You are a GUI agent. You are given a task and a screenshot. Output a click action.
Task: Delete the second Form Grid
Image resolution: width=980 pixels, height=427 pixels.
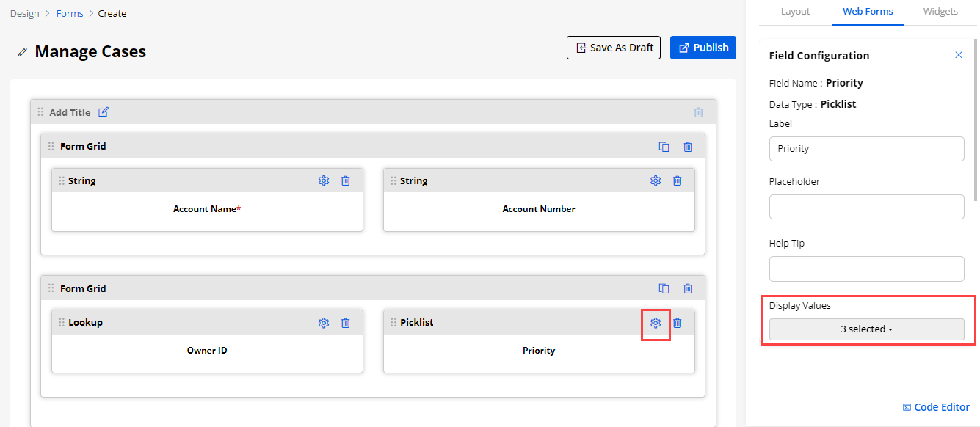688,288
